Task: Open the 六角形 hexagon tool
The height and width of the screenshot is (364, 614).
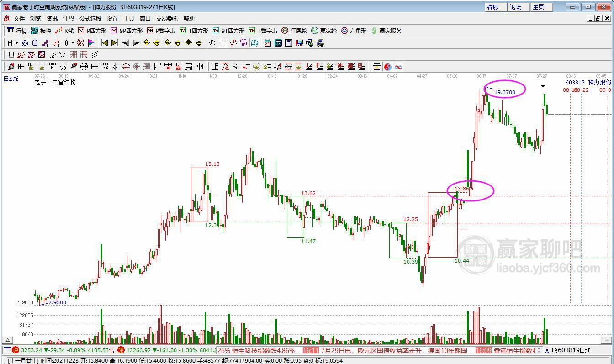Action: pos(354,31)
